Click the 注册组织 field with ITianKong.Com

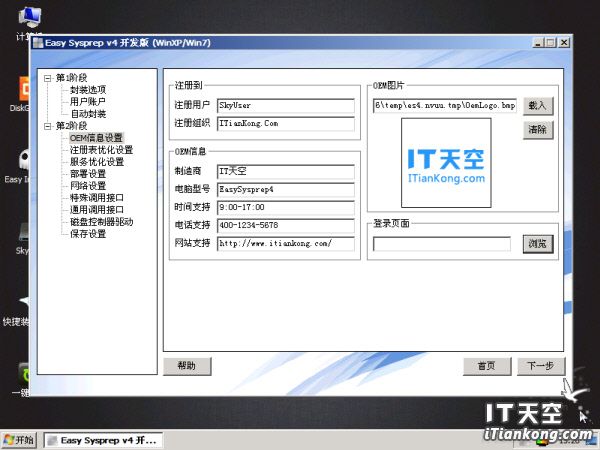coord(285,124)
